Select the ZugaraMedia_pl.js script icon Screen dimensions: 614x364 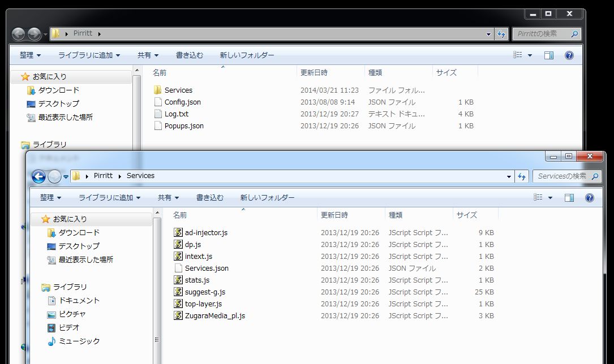tap(178, 315)
